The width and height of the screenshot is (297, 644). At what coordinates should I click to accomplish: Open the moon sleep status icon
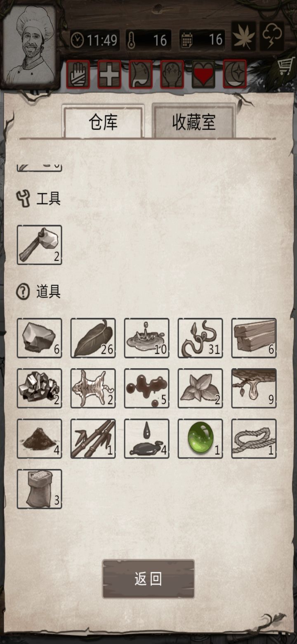click(x=235, y=74)
